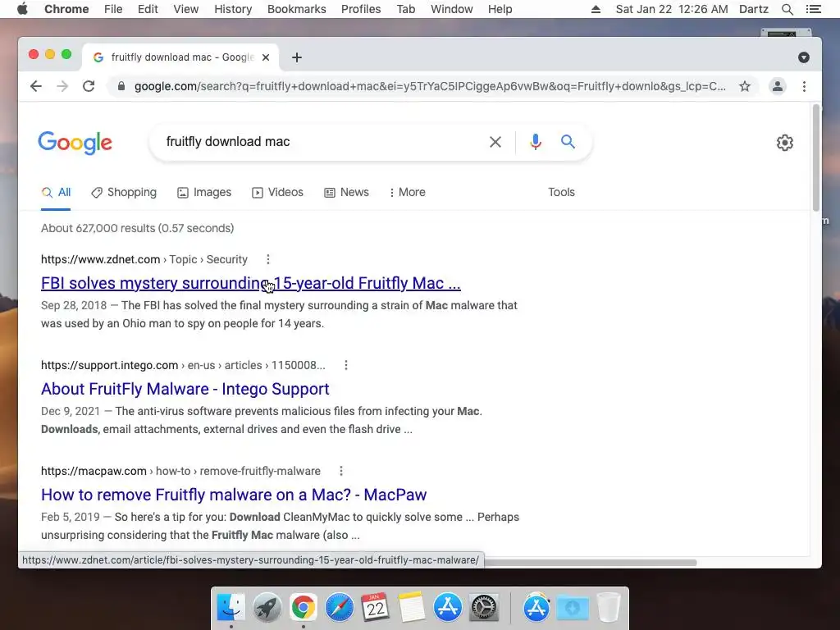Image resolution: width=840 pixels, height=630 pixels.
Task: Open options menu for the intego result
Action: pyautogui.click(x=346, y=365)
